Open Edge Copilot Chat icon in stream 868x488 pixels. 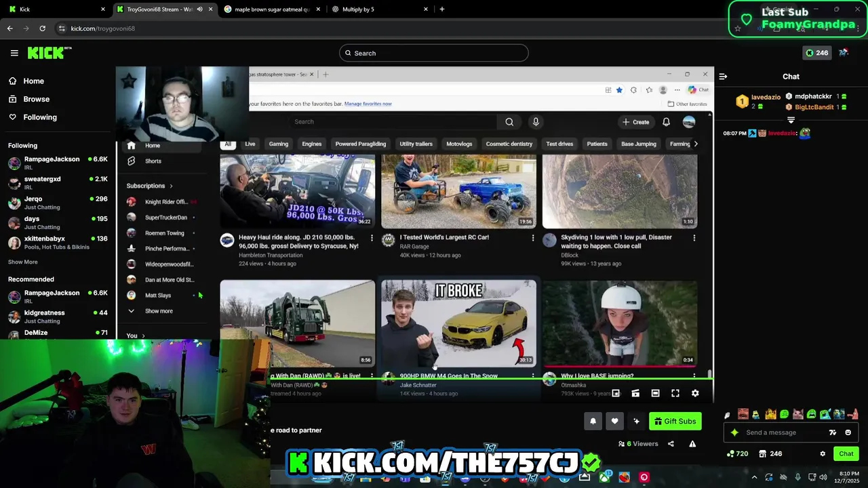697,90
